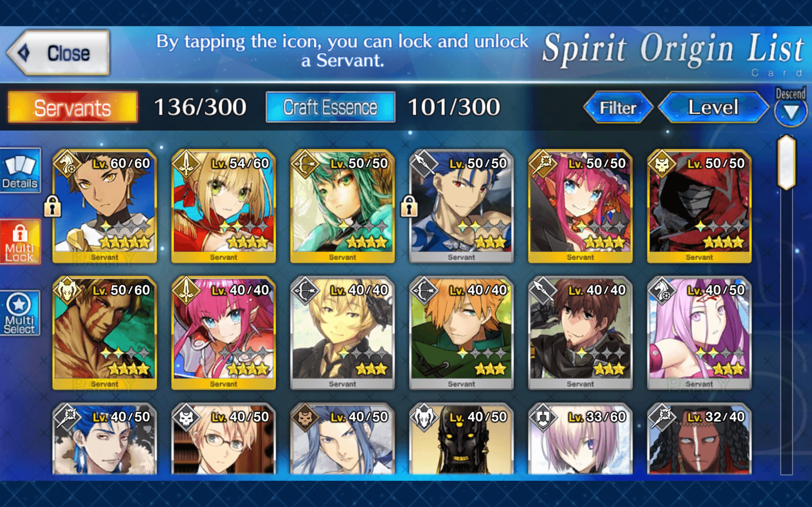Choose the purple-haired Rider servant Lv. 40/50

pyautogui.click(x=699, y=333)
